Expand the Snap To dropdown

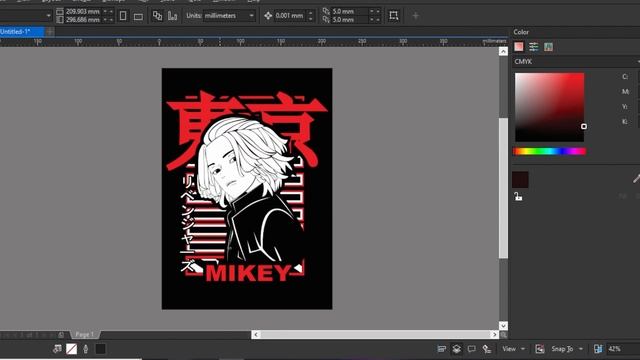[581, 349]
